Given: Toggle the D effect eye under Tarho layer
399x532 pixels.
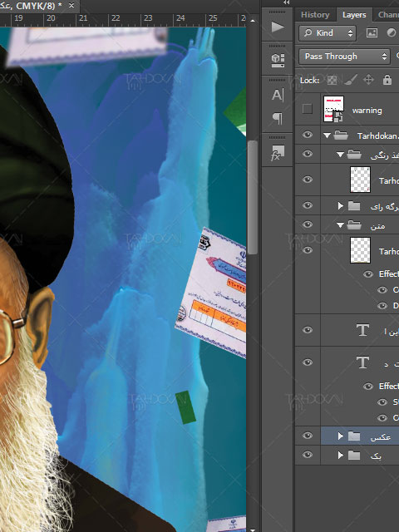Looking at the screenshot, I should click(382, 306).
